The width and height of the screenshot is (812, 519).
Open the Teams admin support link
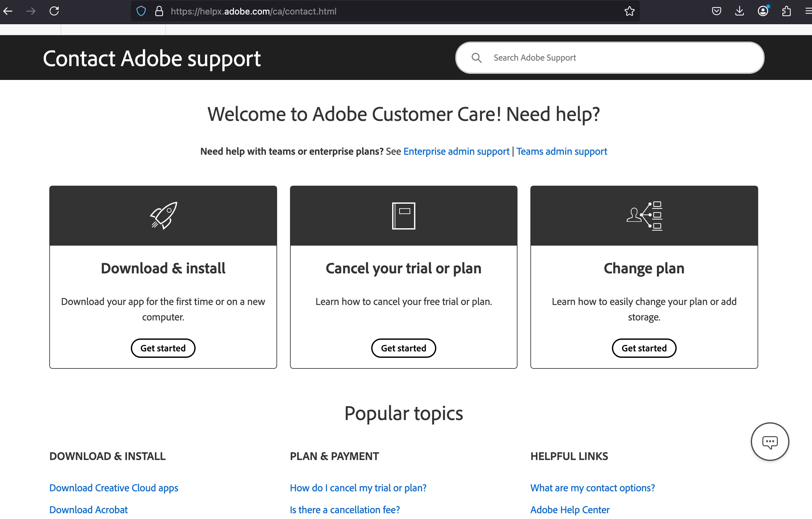pyautogui.click(x=561, y=151)
